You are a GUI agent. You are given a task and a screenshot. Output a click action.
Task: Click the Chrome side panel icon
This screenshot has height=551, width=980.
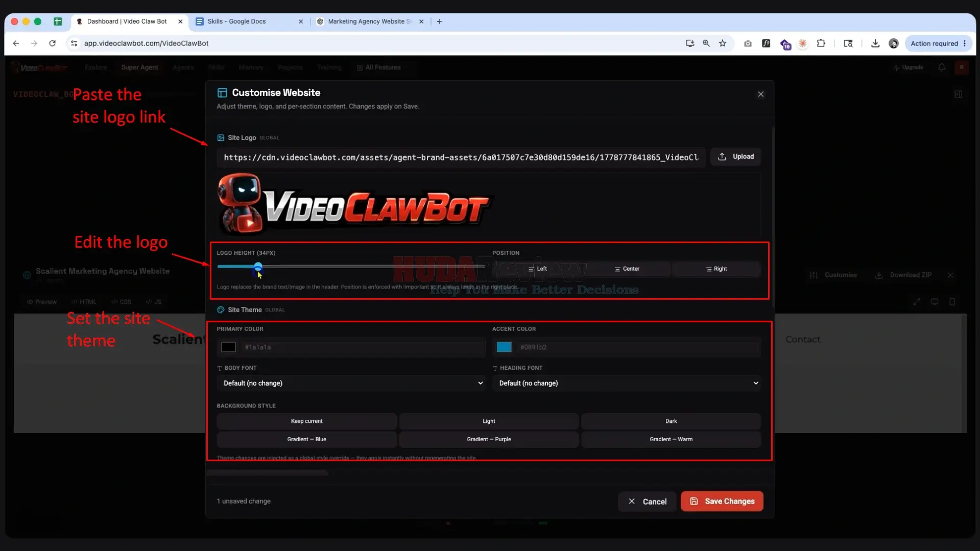[x=848, y=43]
